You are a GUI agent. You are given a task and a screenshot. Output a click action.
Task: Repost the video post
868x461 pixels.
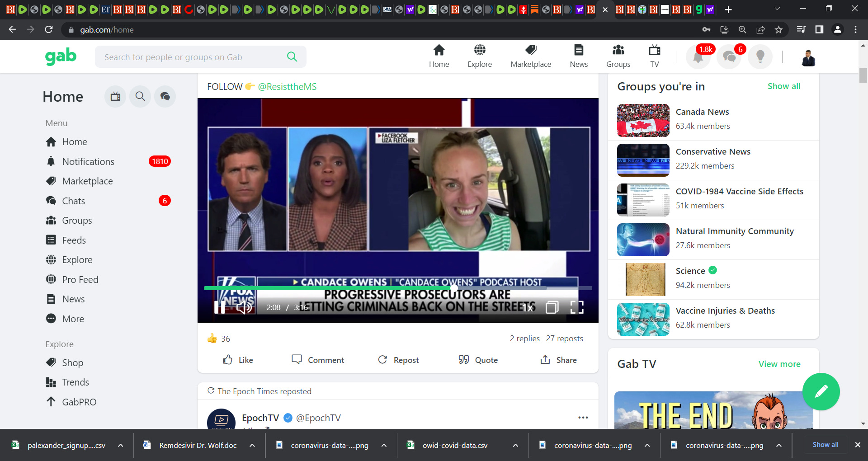[398, 360]
